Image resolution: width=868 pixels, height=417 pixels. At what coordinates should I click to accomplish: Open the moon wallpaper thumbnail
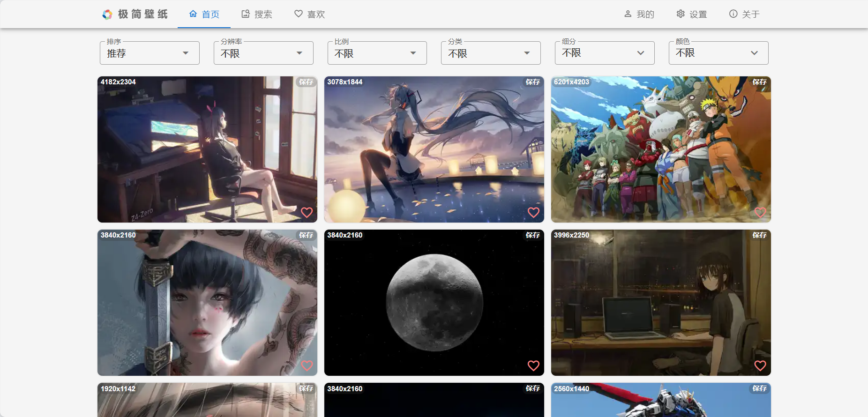[x=434, y=303]
